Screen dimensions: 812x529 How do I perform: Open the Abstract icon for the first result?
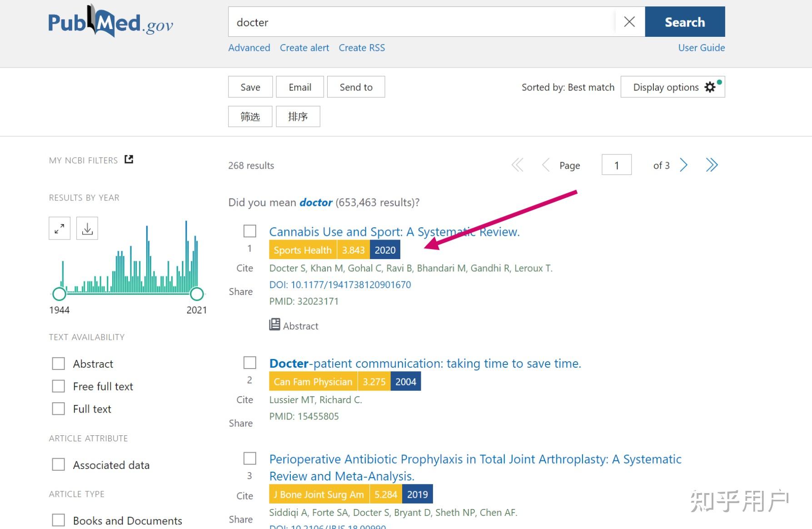[x=274, y=324]
